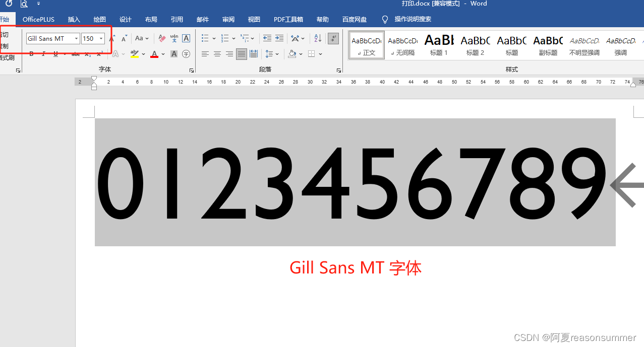Expand the shading color dropdown arrow
Screen dimensions: 644x347
click(301, 54)
